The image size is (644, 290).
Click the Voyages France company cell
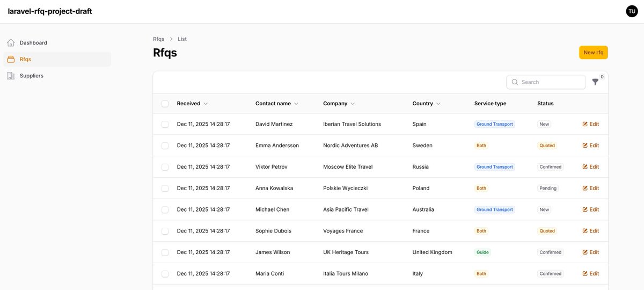click(343, 231)
